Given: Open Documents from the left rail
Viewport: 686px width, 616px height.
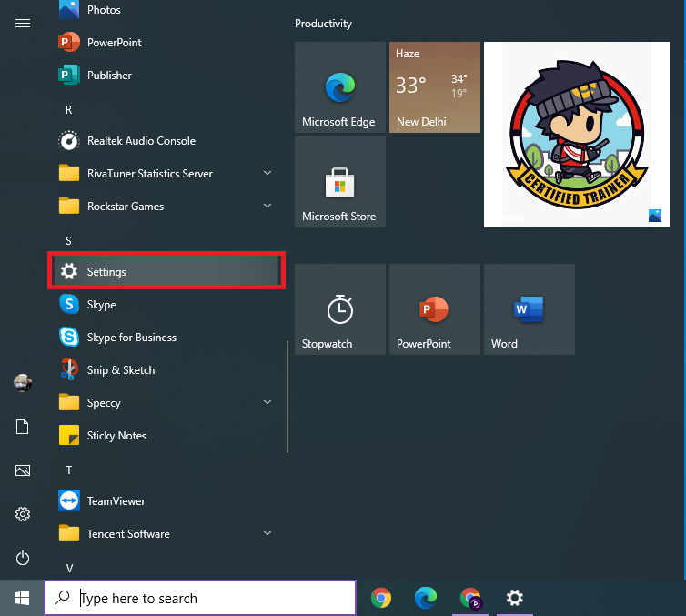Looking at the screenshot, I should click(x=23, y=427).
